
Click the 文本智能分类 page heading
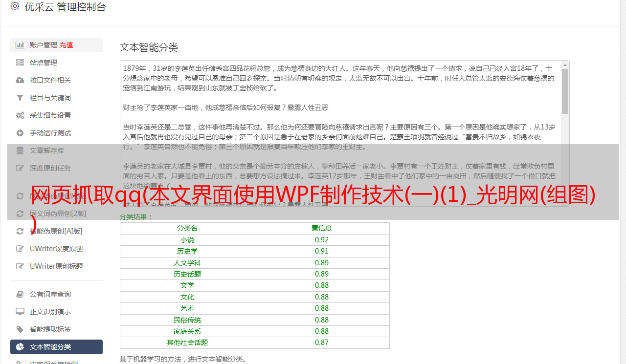tap(149, 47)
